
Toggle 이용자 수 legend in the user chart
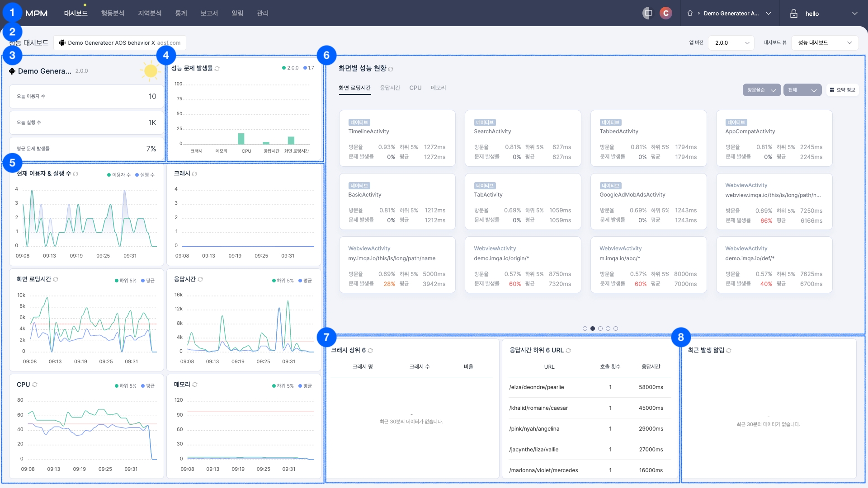(118, 175)
